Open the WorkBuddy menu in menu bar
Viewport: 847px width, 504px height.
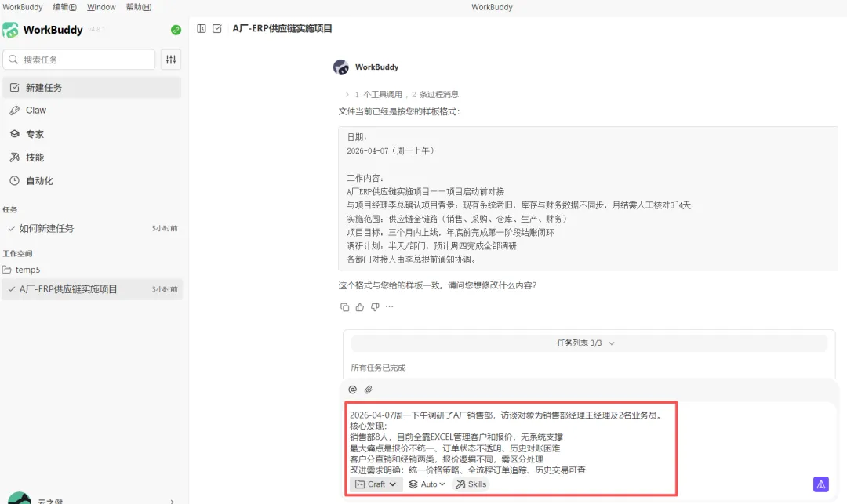[23, 7]
